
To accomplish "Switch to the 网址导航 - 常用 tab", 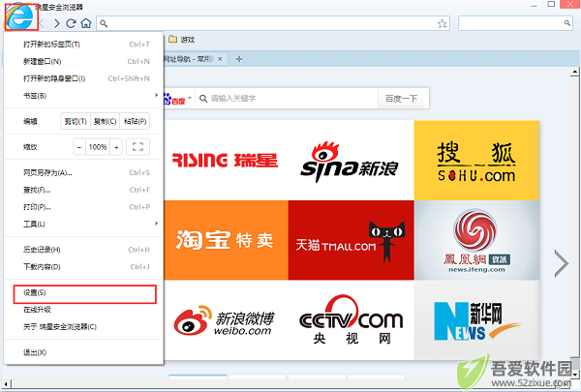I will [195, 59].
